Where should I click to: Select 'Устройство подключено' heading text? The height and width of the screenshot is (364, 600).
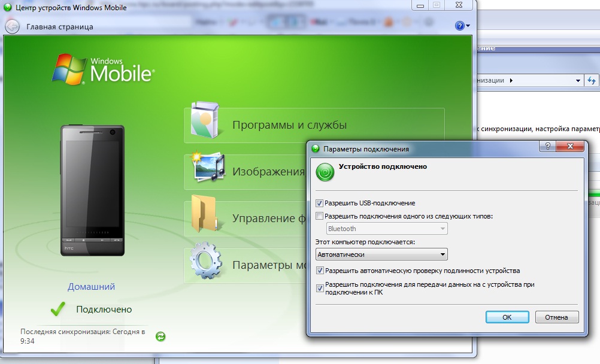383,166
